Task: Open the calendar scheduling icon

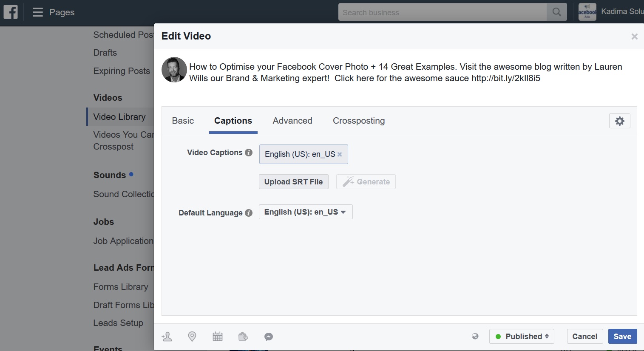Action: (218, 337)
